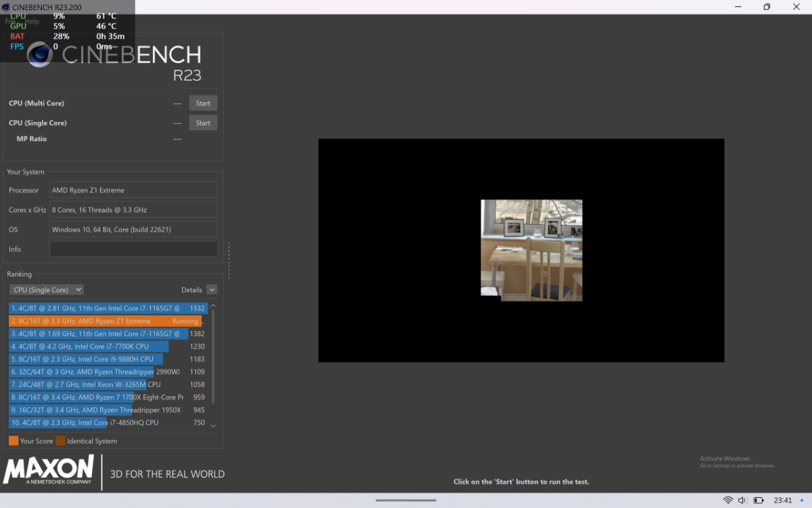Open the taskbar clock showing 23:41

782,501
